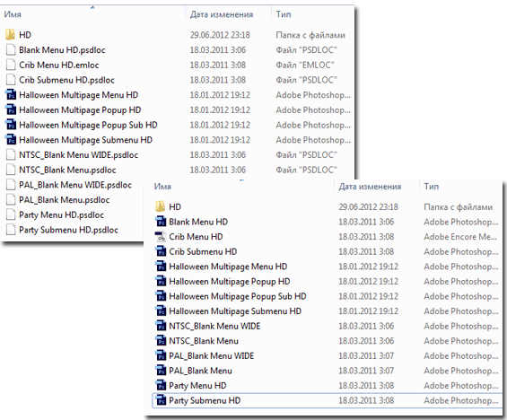Click date 29.06.2012 23:18 in back window
Screen dimensions: 507x420
pyautogui.click(x=220, y=35)
